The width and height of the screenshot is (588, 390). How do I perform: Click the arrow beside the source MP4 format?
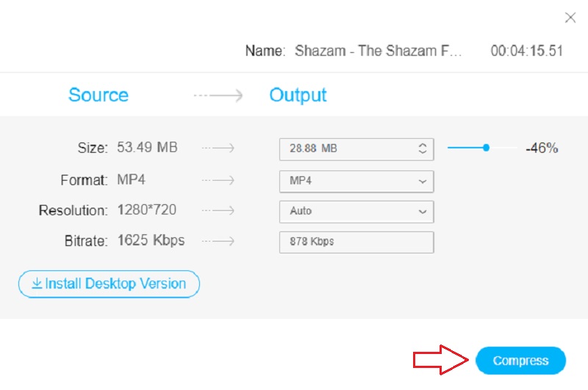218,180
